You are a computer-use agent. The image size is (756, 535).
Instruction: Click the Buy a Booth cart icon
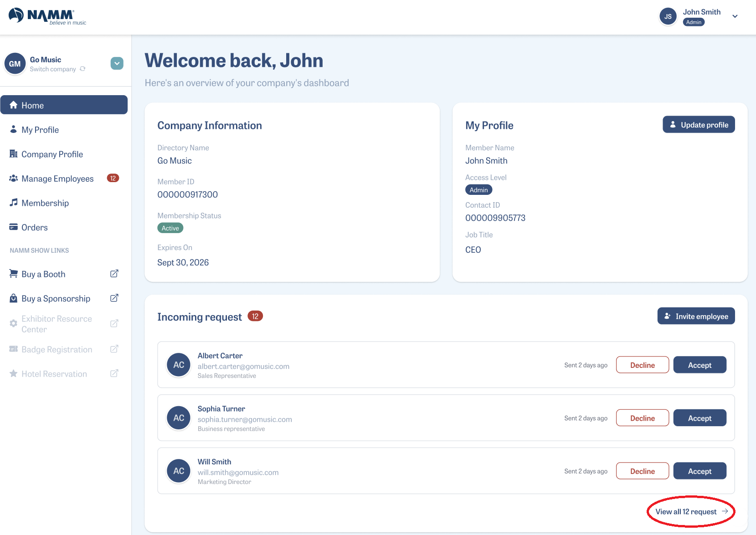(14, 274)
